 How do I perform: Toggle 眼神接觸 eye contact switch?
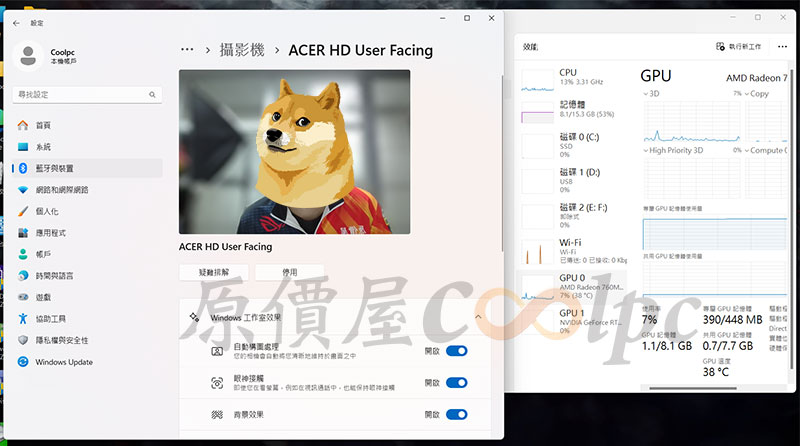point(457,383)
